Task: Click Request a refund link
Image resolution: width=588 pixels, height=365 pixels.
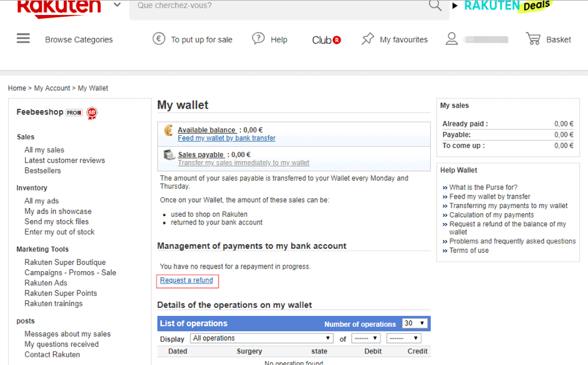Action: pyautogui.click(x=186, y=281)
